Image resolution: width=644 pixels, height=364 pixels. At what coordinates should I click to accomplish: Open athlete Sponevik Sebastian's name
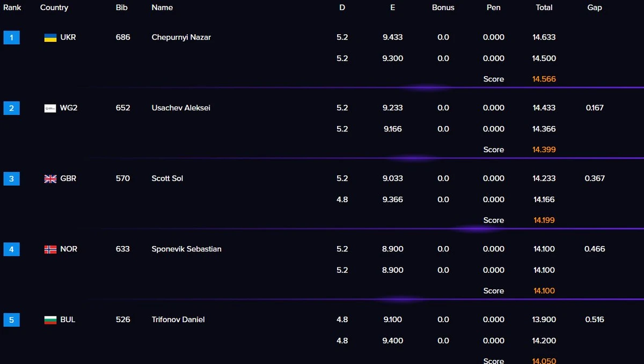[x=186, y=249]
